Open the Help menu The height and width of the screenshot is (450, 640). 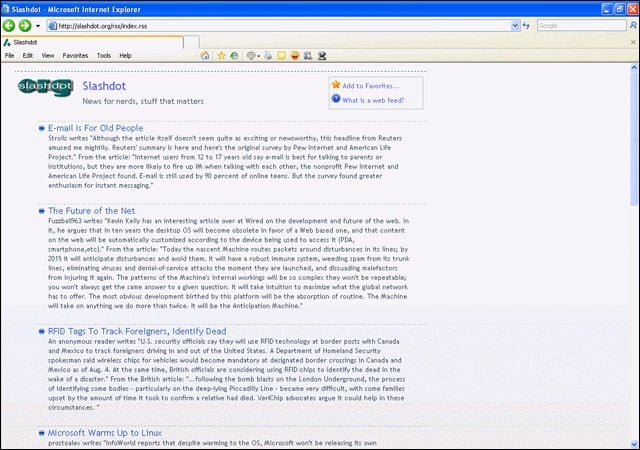pyautogui.click(x=125, y=56)
